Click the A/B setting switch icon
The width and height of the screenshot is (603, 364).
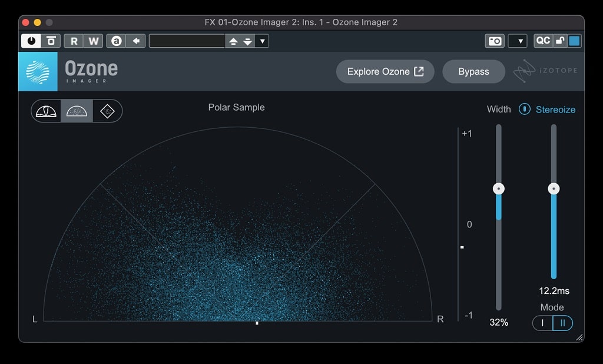116,41
